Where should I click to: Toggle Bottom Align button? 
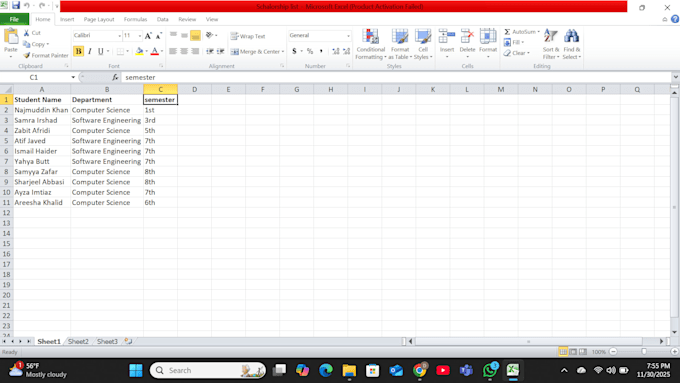(x=196, y=36)
